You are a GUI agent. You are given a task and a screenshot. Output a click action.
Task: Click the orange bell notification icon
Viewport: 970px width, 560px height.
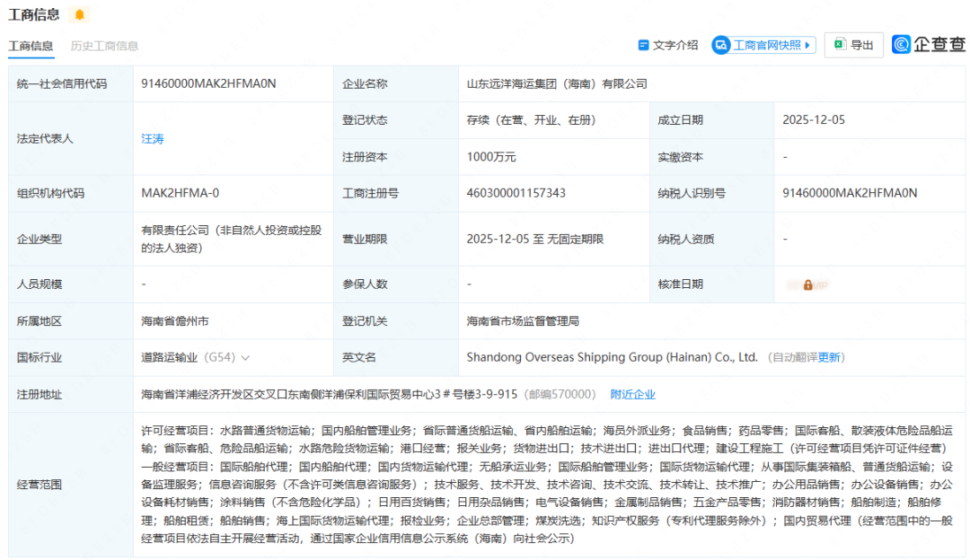click(x=80, y=14)
